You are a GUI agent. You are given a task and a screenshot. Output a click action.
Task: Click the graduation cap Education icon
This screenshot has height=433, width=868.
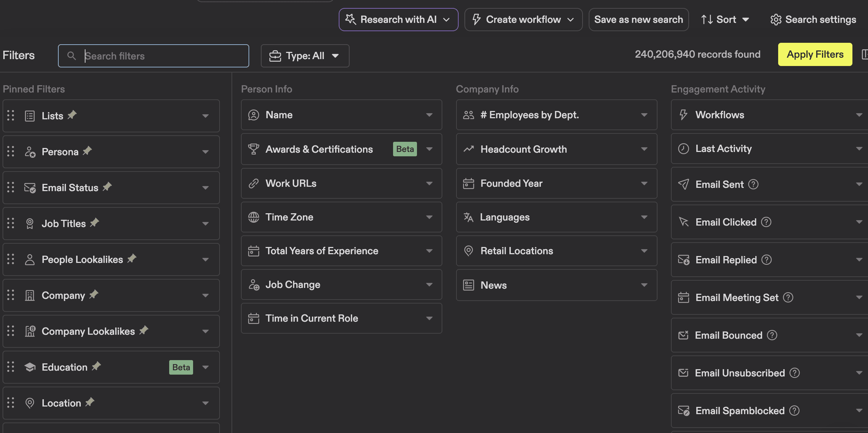tap(30, 367)
